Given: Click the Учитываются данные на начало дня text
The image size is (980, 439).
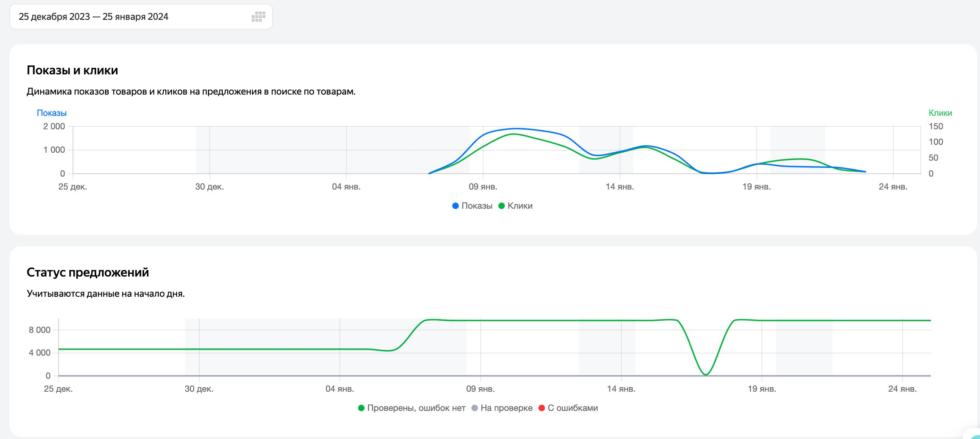Looking at the screenshot, I should [106, 294].
